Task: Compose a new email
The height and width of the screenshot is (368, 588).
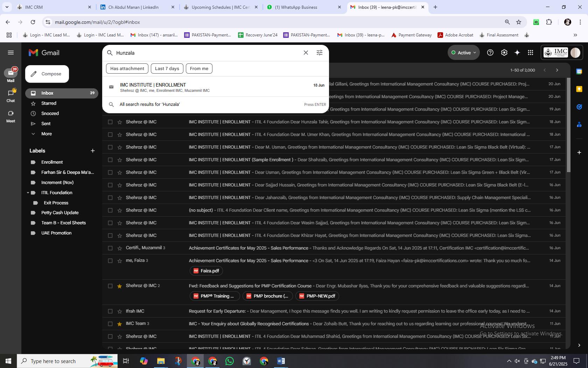Action: (47, 74)
